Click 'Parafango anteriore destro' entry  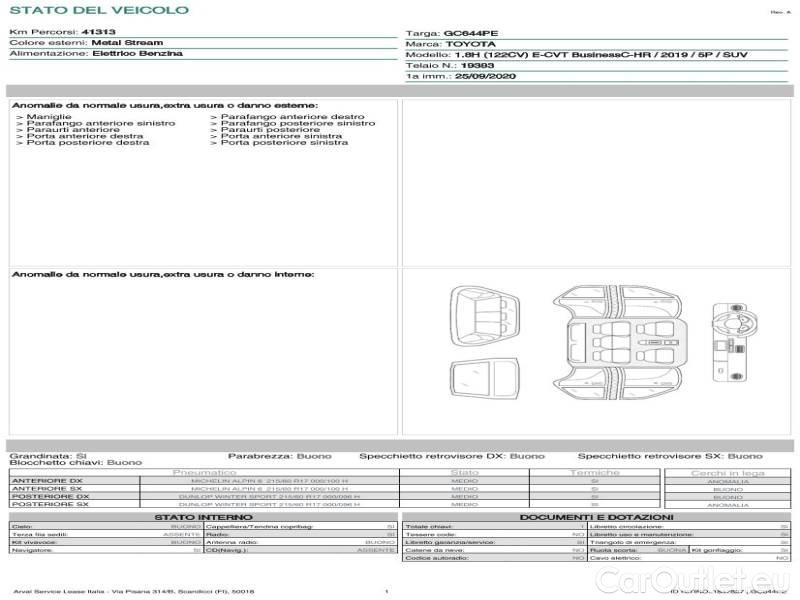point(292,117)
